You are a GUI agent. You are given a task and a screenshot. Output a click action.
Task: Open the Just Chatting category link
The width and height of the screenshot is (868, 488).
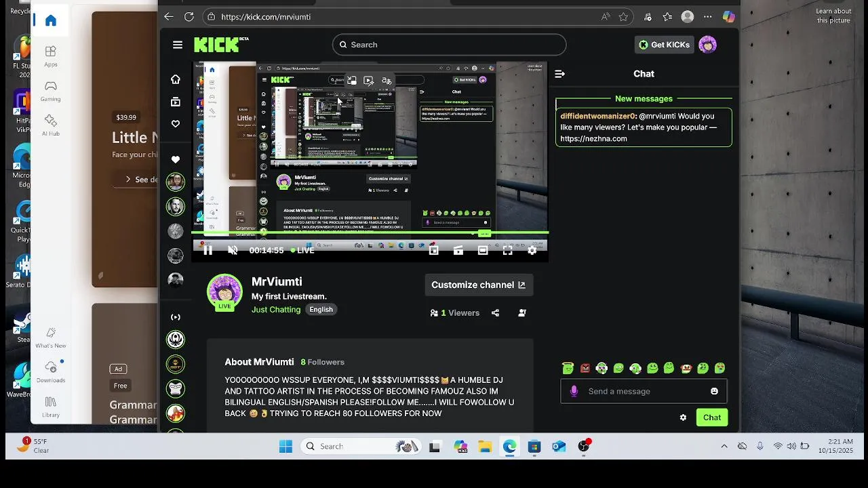coord(276,310)
